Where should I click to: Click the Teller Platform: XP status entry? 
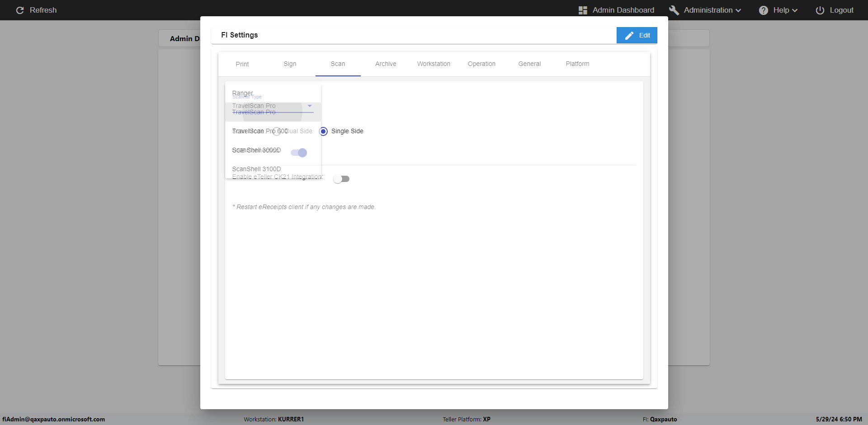point(467,419)
